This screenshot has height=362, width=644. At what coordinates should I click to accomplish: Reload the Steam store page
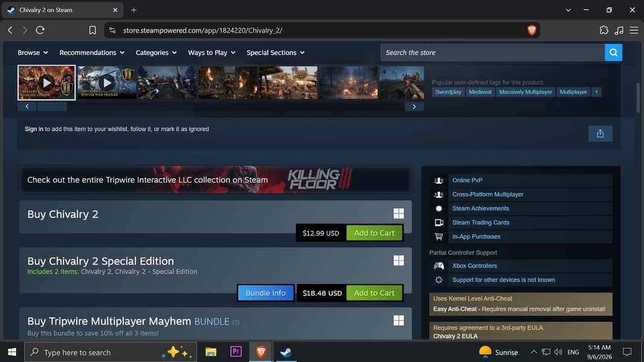point(40,30)
